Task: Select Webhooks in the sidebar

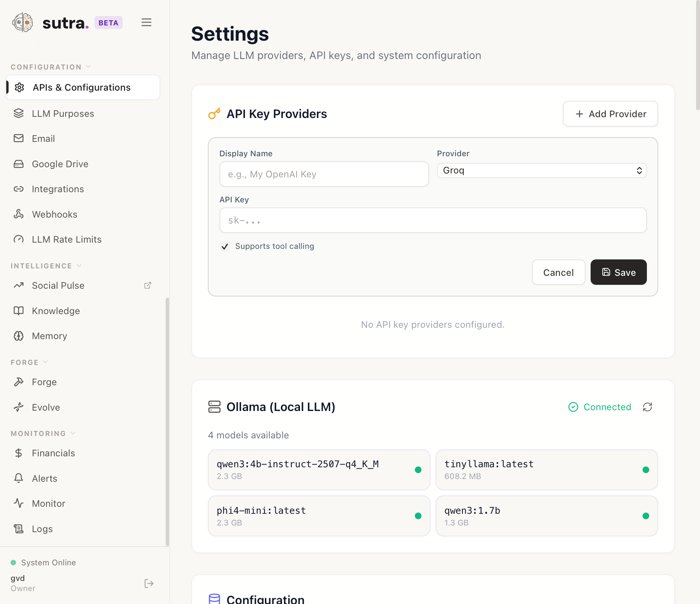Action: click(x=83, y=214)
